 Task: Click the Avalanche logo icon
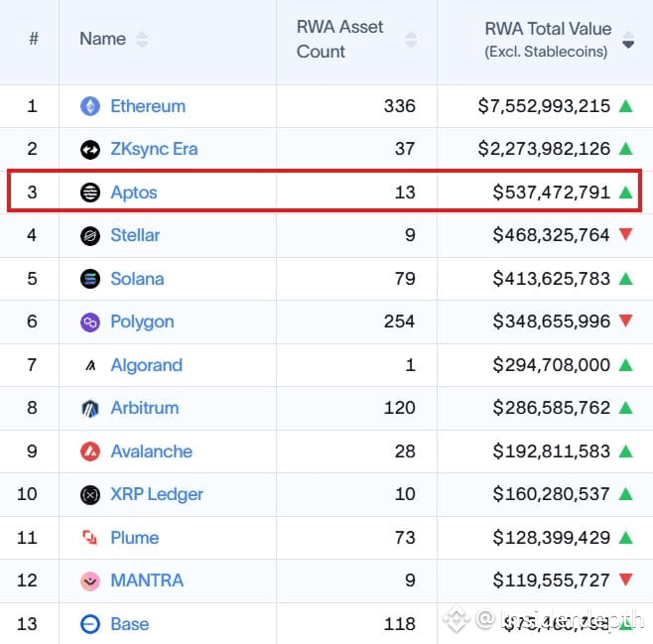pyautogui.click(x=90, y=451)
